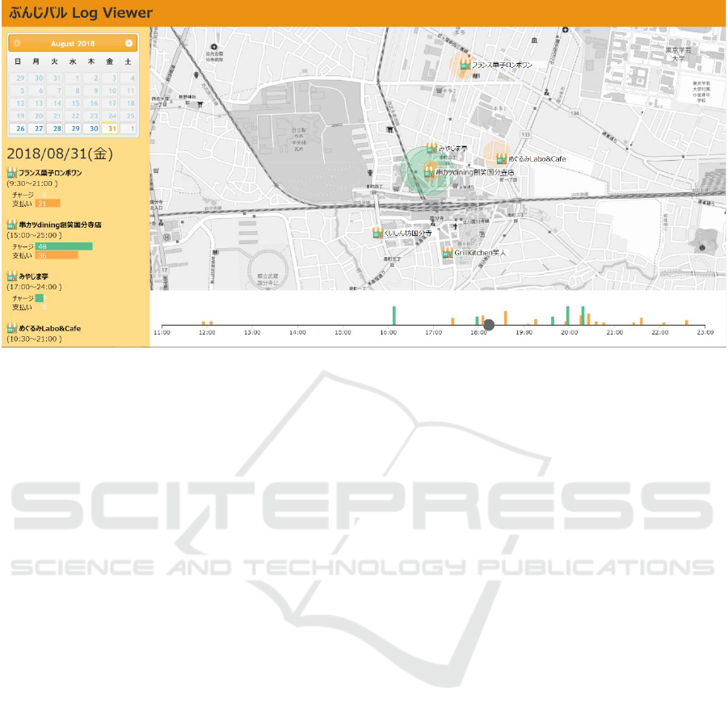Select the 串カツdining創笑国分寺店 map marker
The height and width of the screenshot is (716, 728).
point(429,171)
